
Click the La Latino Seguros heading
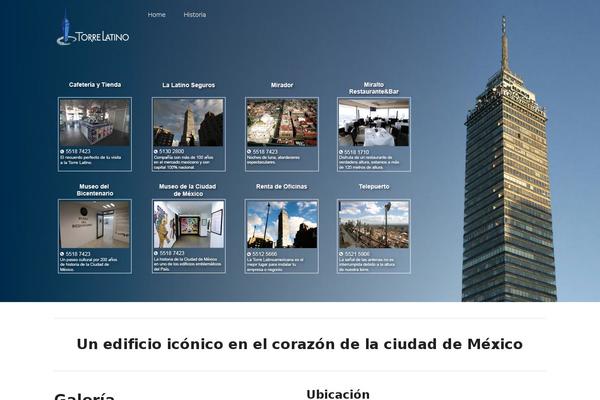189,85
